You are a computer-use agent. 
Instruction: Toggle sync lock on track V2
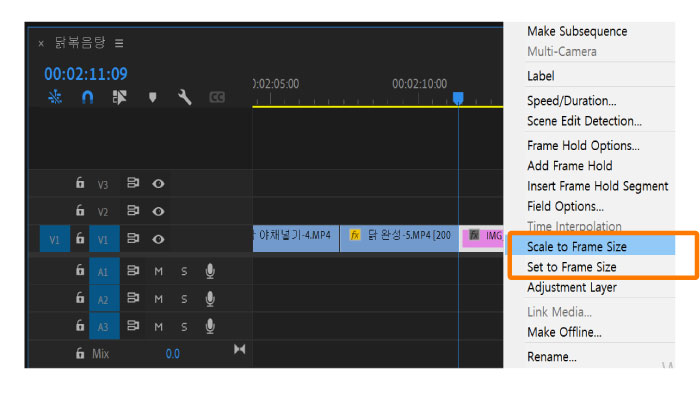pyautogui.click(x=133, y=210)
